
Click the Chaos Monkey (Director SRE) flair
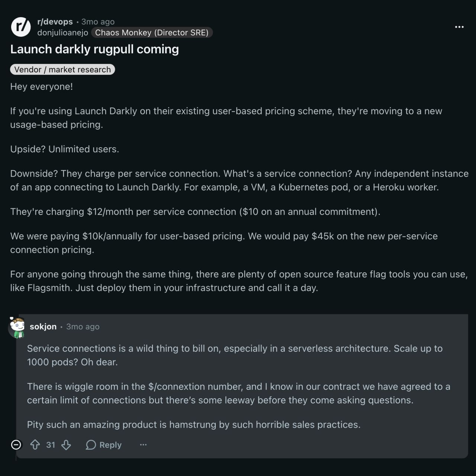[x=152, y=32]
